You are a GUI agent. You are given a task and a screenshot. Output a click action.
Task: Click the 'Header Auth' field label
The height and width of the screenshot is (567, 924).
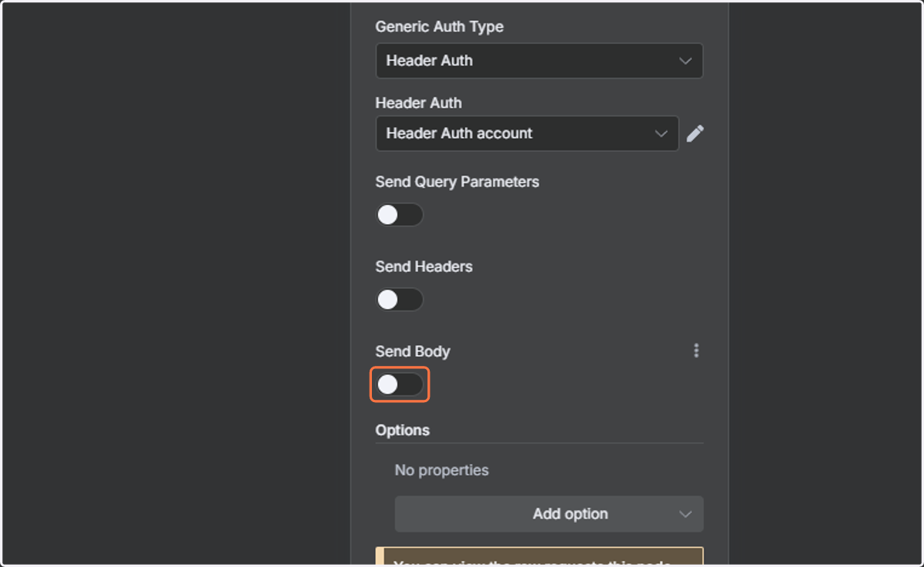(419, 102)
